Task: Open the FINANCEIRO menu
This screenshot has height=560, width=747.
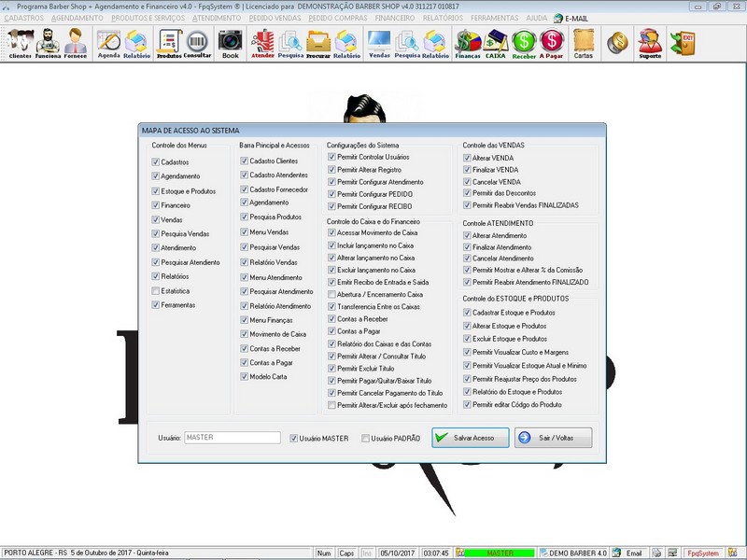Action: pos(414,18)
